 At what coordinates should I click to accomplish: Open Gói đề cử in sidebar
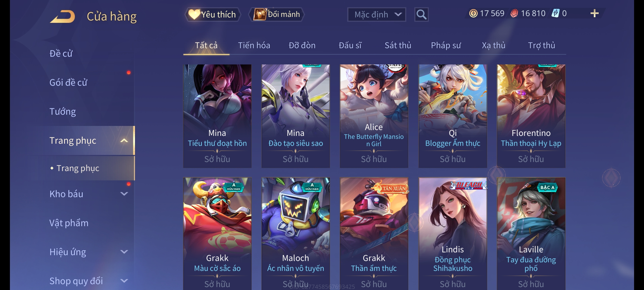point(68,82)
